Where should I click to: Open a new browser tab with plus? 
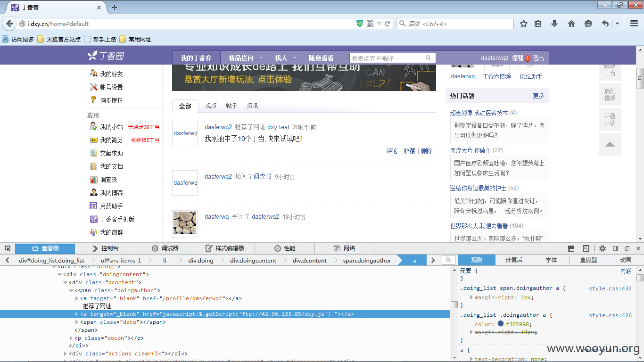pos(115,8)
